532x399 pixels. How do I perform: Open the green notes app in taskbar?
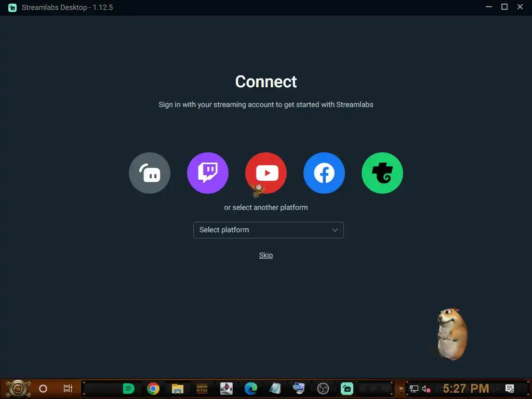click(x=128, y=389)
